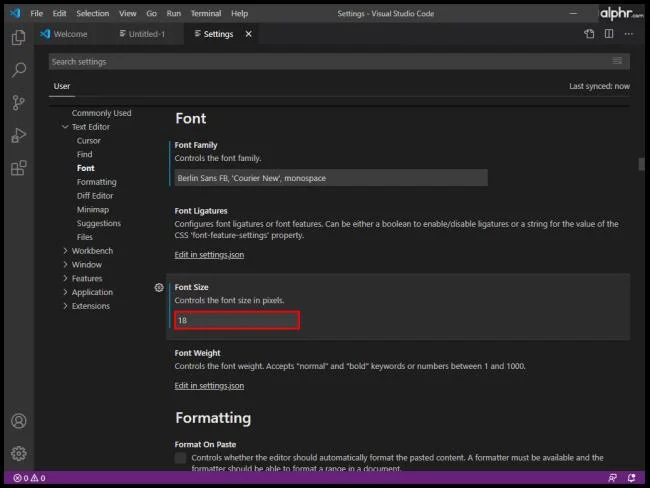This screenshot has width=650, height=488.
Task: Click the Font Weight setting title
Action: [197, 353]
